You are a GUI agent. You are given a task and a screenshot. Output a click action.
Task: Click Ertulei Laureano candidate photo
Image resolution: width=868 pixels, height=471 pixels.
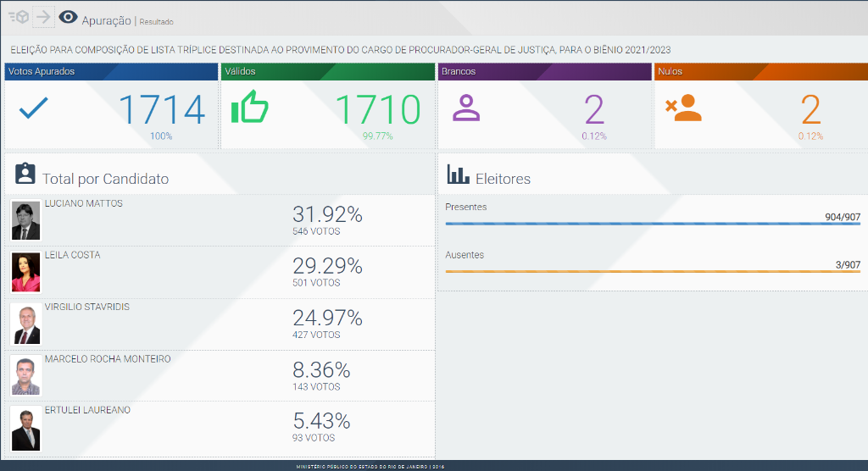point(26,429)
